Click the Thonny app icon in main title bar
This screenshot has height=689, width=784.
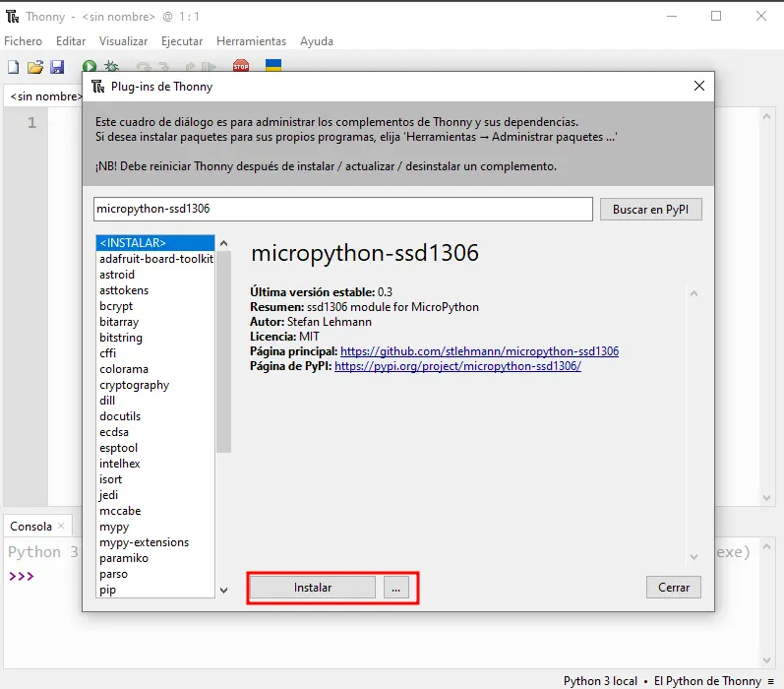[x=13, y=17]
